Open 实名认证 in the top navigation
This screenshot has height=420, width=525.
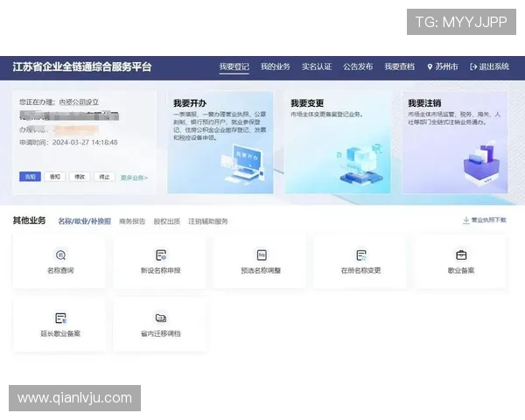coord(317,66)
